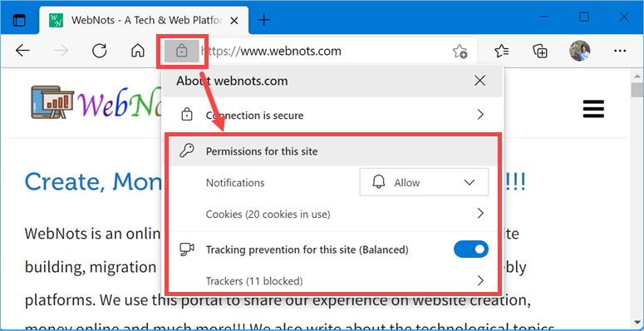Expand Trackers (11 blocked) details

333,281
